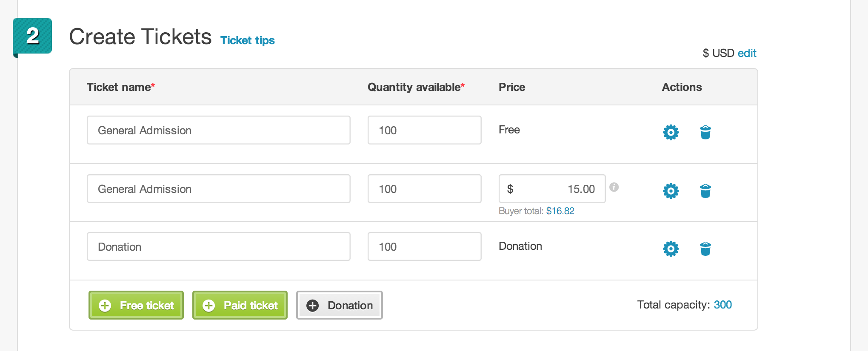Click the Donation price label
868x351 pixels.
point(520,246)
